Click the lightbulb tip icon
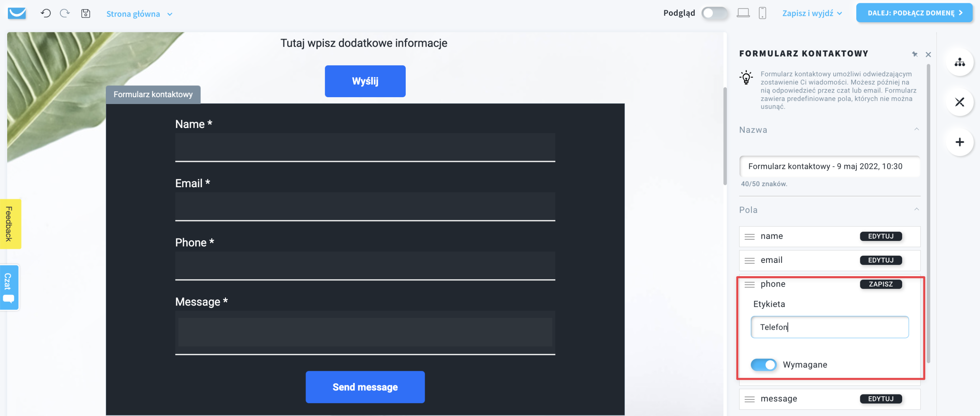 pos(746,77)
